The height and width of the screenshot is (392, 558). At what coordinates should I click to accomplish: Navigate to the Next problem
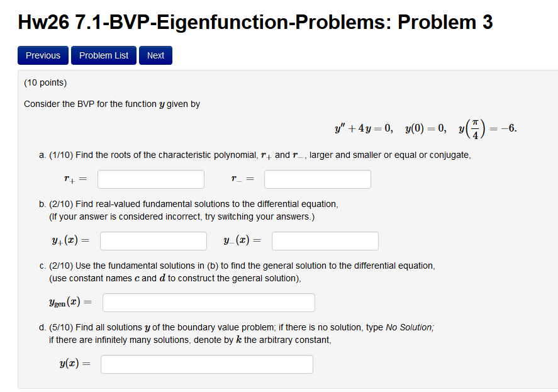(155, 55)
